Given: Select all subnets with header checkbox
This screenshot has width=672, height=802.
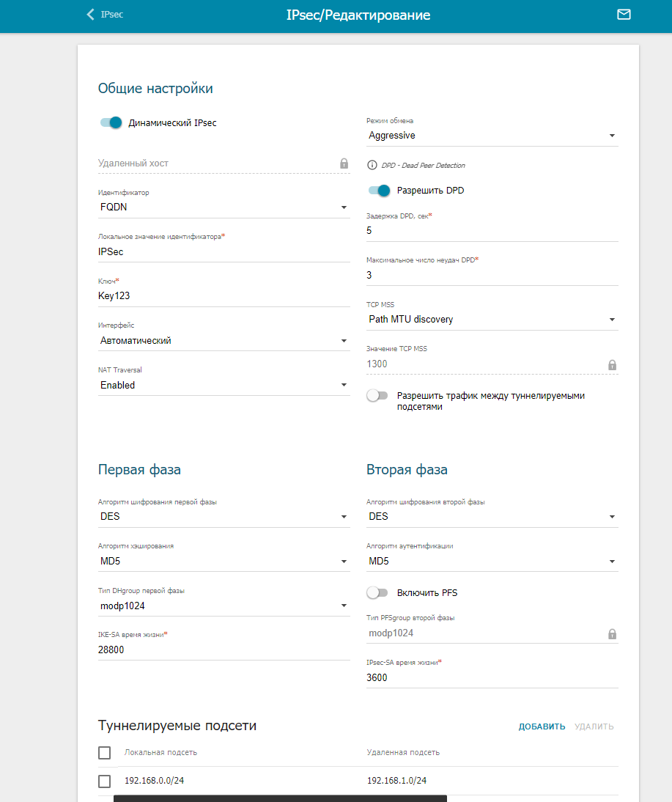Looking at the screenshot, I should coord(105,753).
